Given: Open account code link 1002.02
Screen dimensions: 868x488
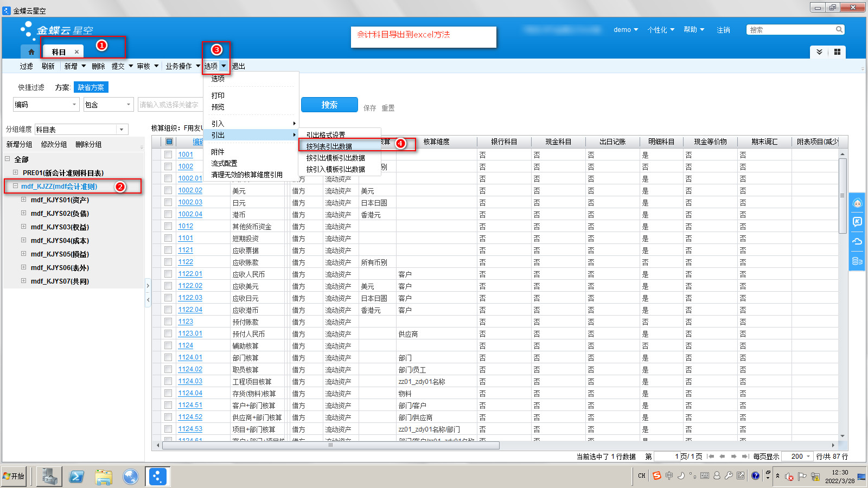Looking at the screenshot, I should click(x=190, y=190).
